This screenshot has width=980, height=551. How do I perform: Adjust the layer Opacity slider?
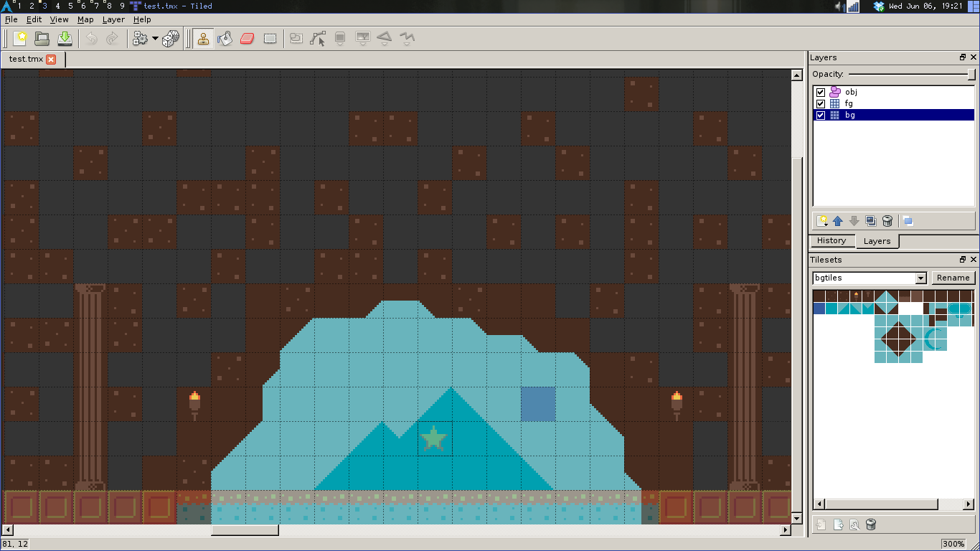(x=912, y=75)
